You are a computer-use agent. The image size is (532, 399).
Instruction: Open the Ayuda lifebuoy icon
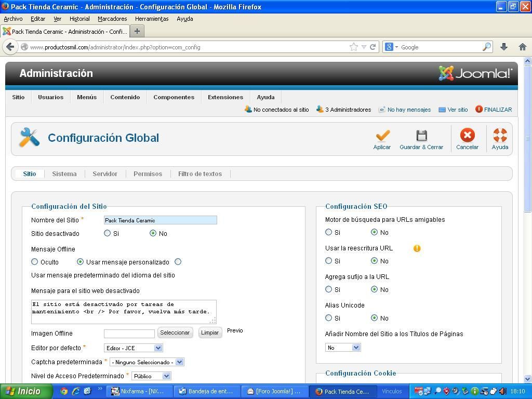pyautogui.click(x=500, y=136)
